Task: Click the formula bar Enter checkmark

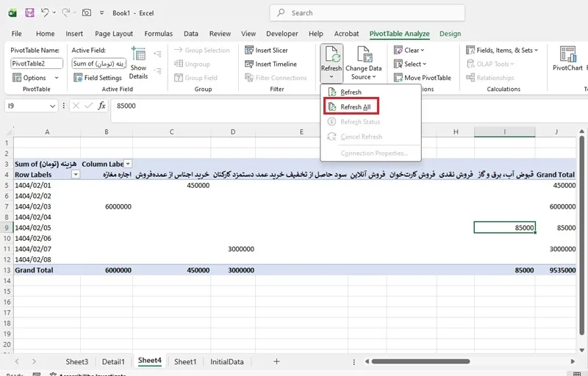Action: coord(89,106)
